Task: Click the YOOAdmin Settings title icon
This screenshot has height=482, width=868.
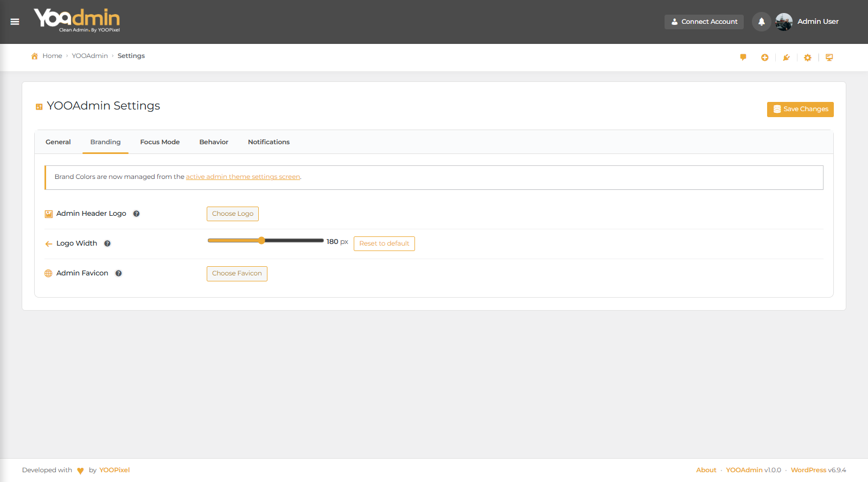Action: coord(39,107)
